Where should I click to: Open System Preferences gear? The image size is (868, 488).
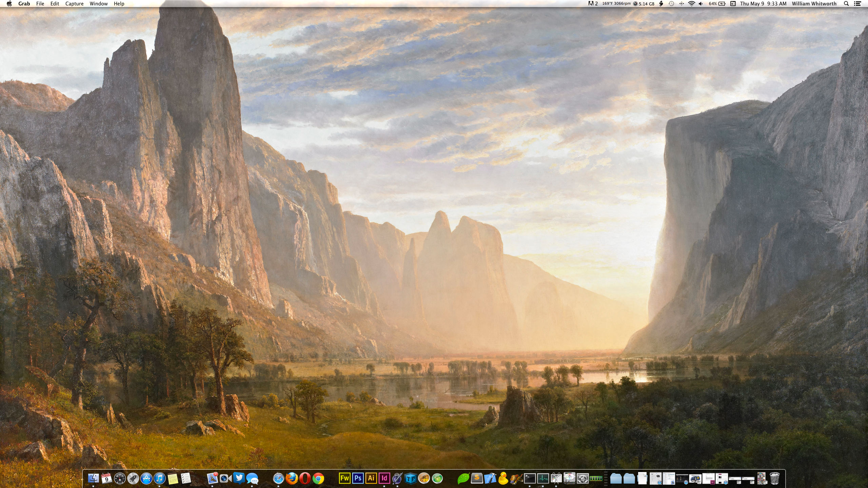(x=583, y=478)
